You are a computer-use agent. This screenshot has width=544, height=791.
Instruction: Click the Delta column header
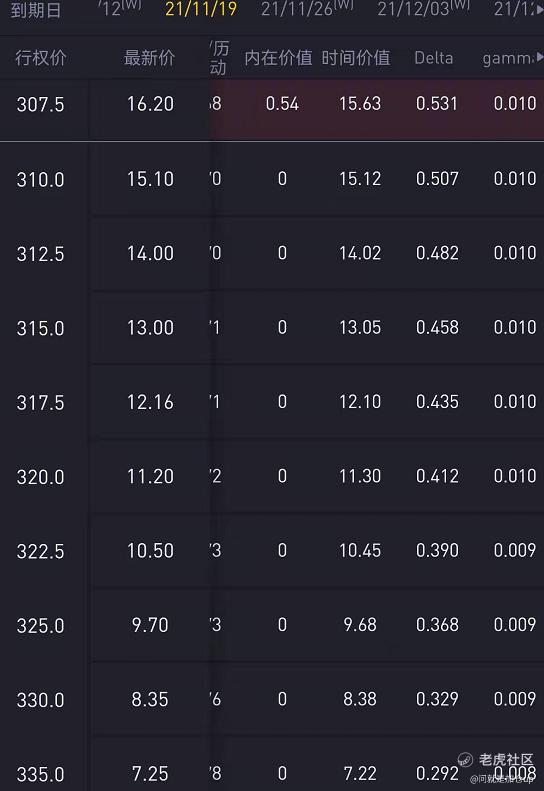tap(433, 58)
